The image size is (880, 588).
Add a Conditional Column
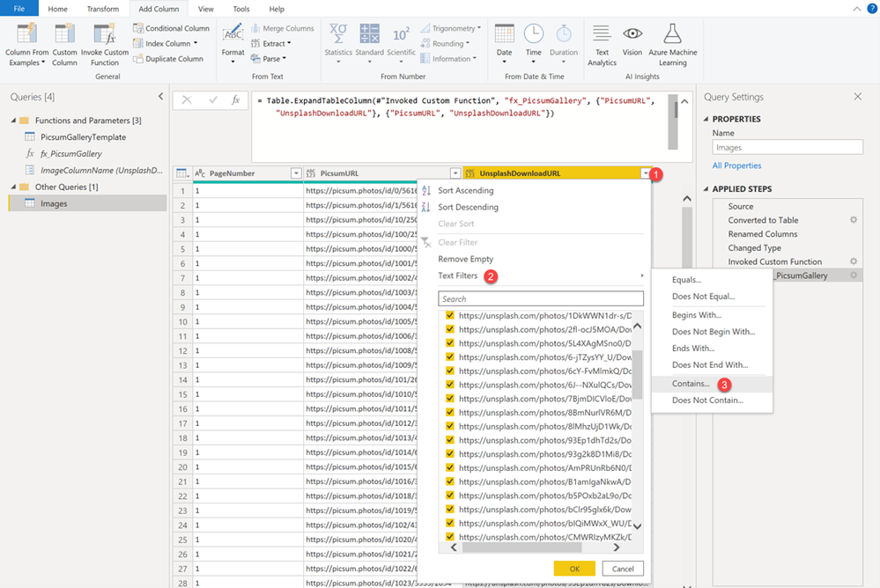pos(171,28)
